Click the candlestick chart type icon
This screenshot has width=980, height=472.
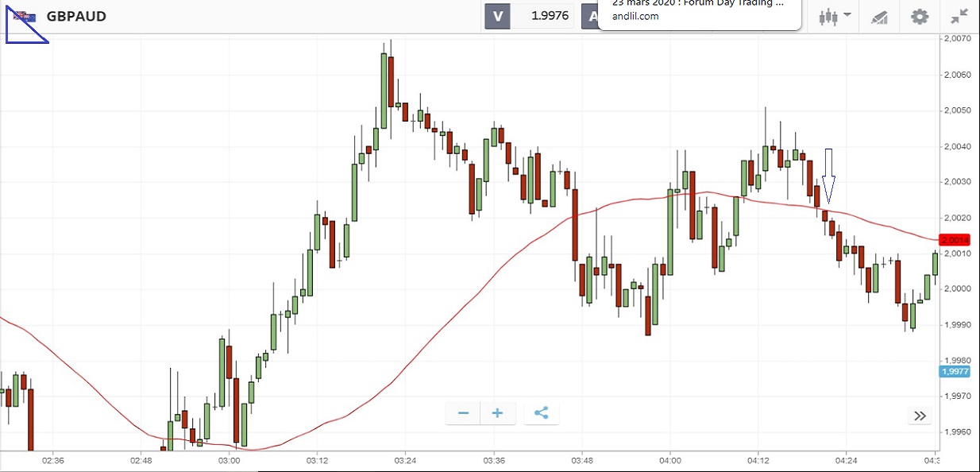tap(829, 16)
